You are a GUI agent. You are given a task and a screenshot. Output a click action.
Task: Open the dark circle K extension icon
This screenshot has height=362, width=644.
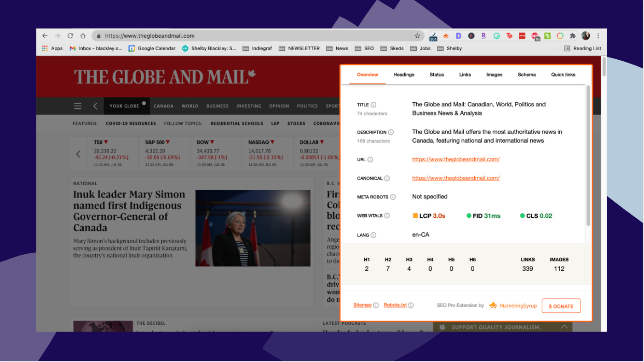[471, 35]
